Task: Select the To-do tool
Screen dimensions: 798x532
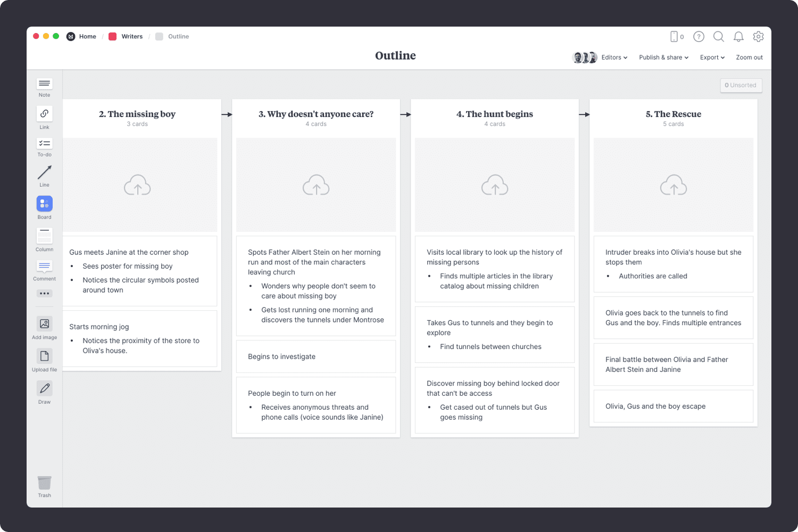Action: point(45,147)
